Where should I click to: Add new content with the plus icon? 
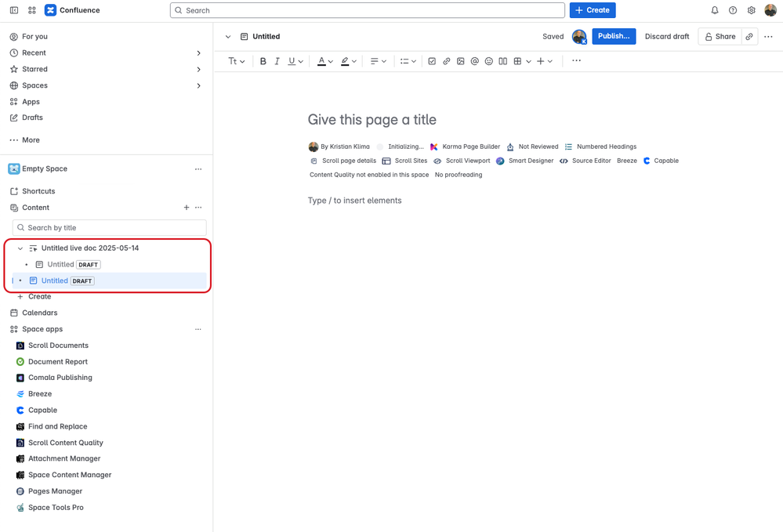(x=187, y=207)
